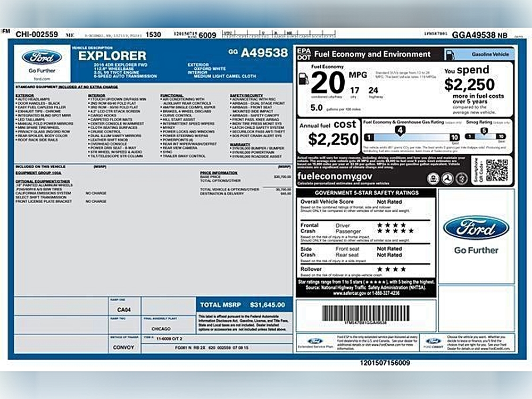This screenshot has height=399, width=532.
Task: Click the Side Crash Rear seat Not Rated value
Action: [389, 255]
